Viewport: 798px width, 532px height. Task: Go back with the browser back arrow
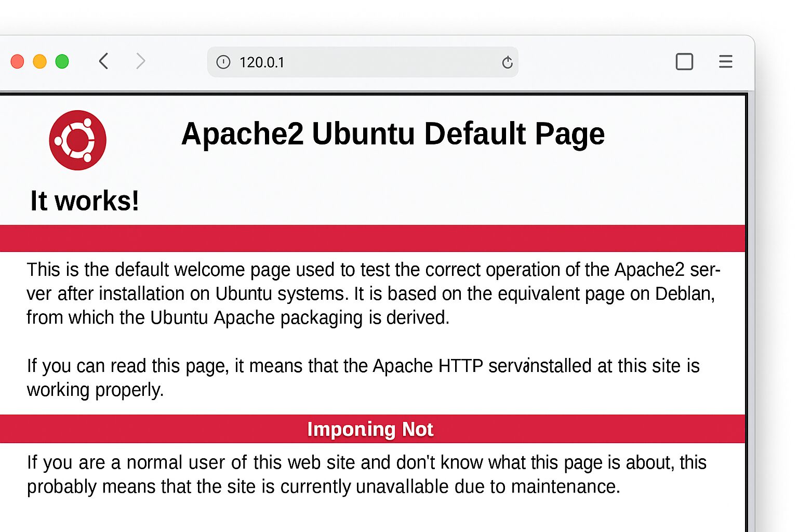103,61
